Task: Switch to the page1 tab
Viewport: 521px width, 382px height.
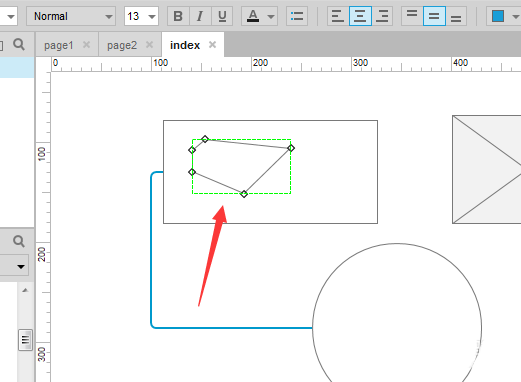Action: 59,45
